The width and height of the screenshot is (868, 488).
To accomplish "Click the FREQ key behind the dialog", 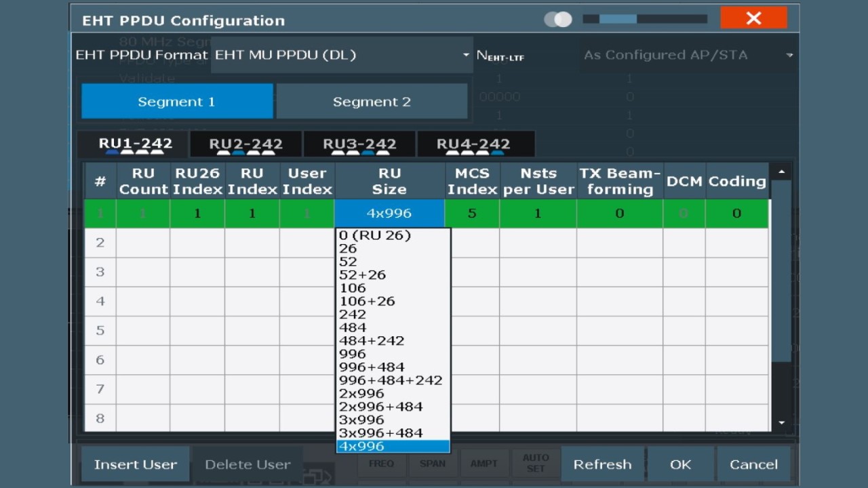I will pyautogui.click(x=382, y=464).
